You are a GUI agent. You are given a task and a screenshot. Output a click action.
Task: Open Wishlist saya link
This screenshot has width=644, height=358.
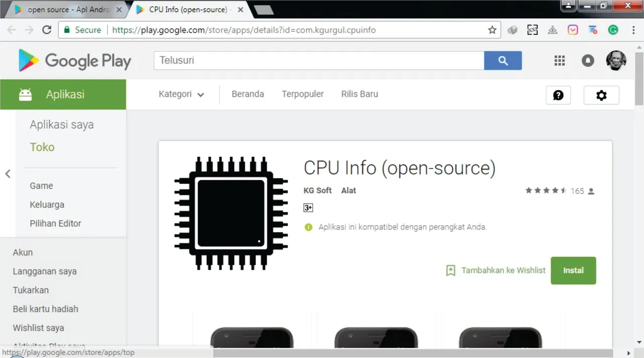tap(38, 328)
